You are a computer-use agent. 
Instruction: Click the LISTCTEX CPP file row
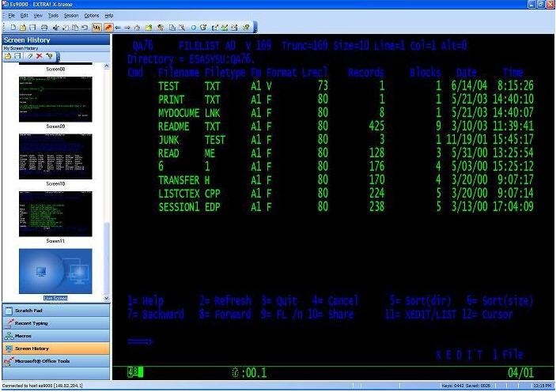[x=346, y=194]
